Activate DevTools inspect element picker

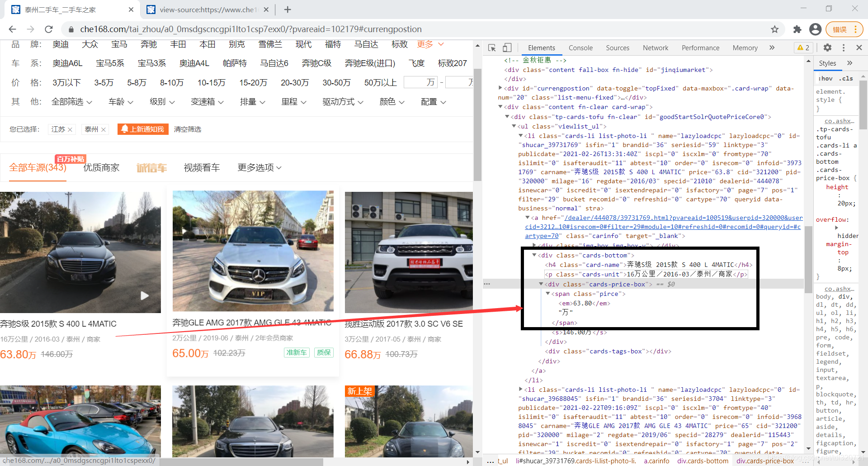click(x=492, y=48)
